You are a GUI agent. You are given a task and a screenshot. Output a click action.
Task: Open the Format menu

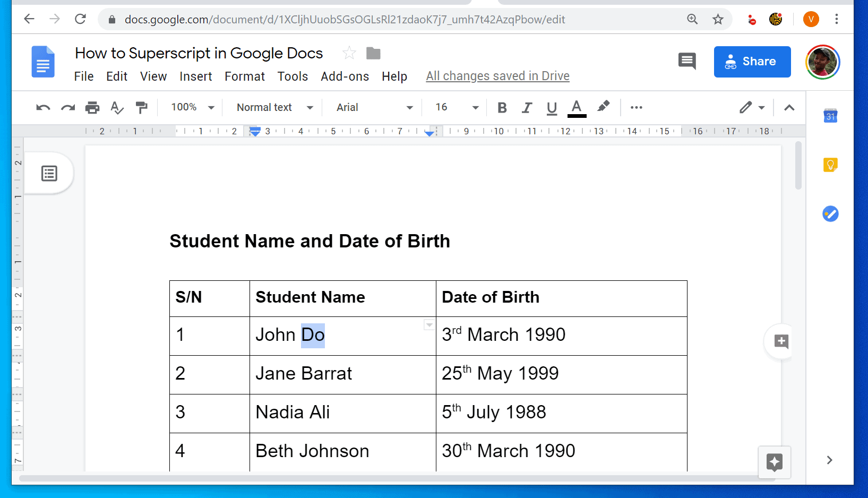tap(244, 76)
